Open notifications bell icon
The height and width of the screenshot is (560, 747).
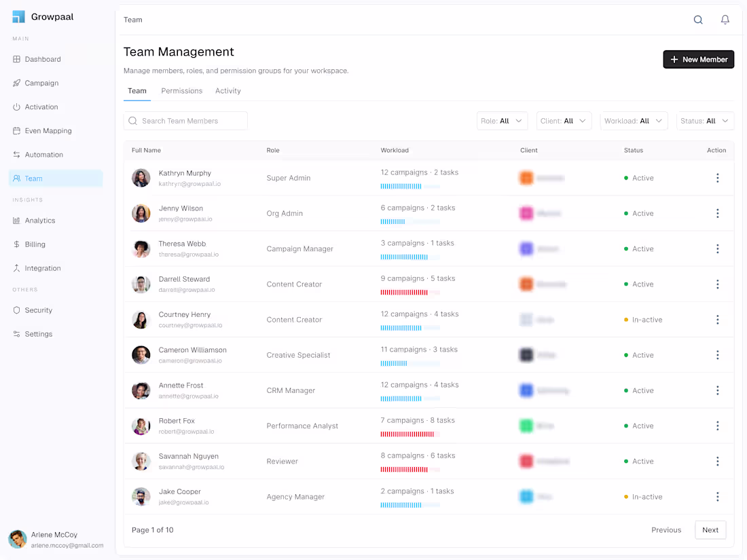click(725, 20)
